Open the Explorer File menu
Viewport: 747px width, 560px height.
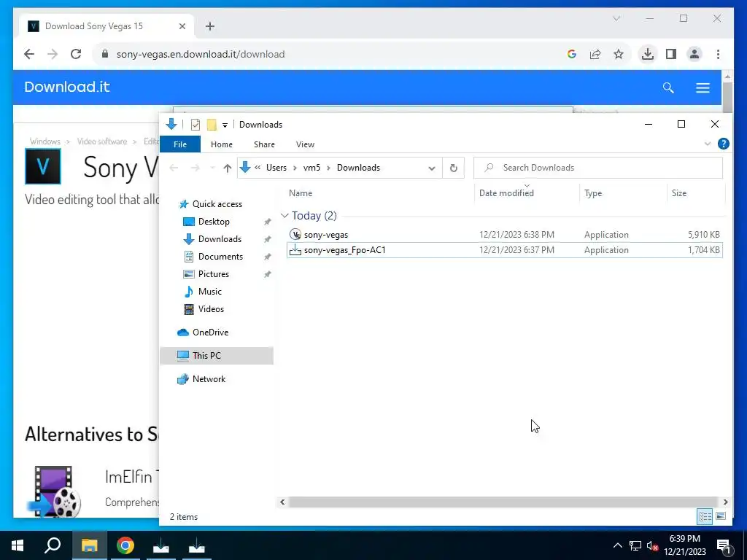[180, 144]
